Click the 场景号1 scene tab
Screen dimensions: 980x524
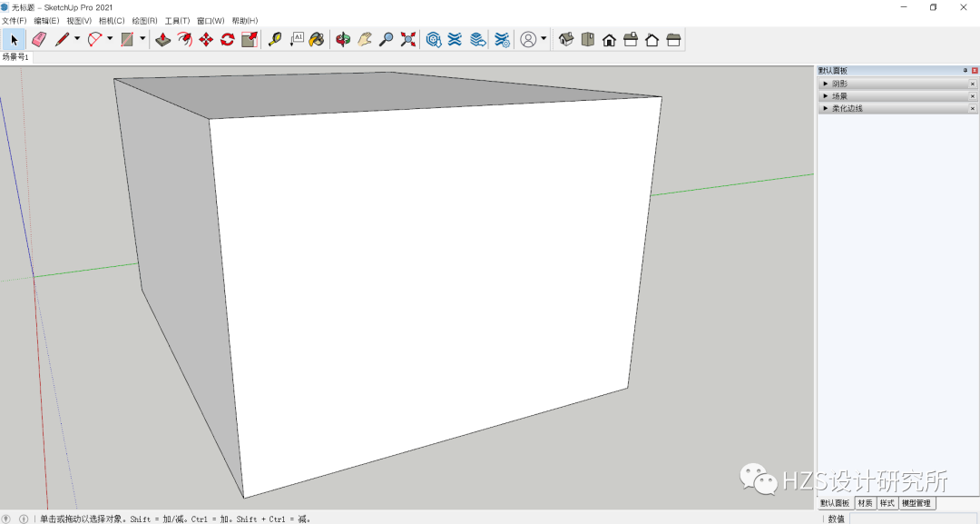pyautogui.click(x=15, y=56)
